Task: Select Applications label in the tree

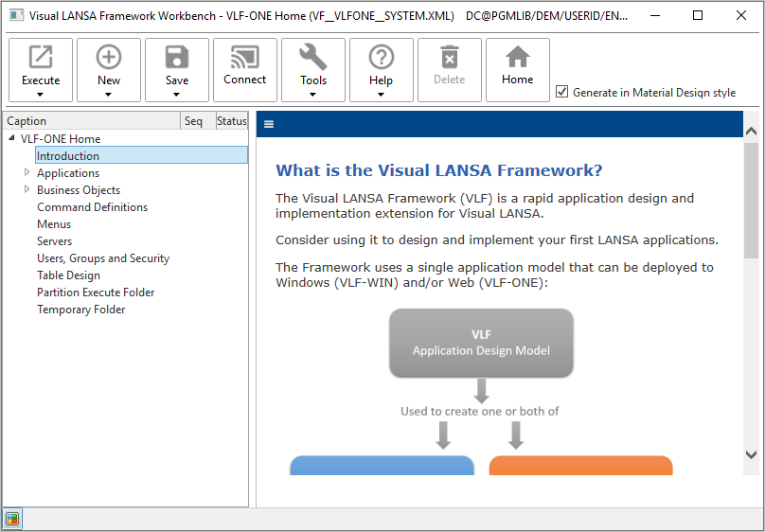Action: tap(68, 173)
